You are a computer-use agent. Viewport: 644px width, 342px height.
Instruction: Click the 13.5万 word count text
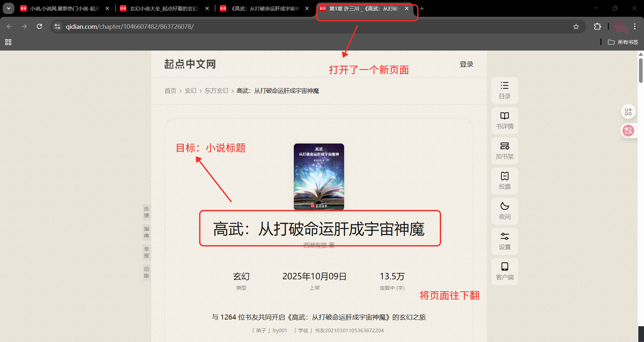[x=392, y=276]
